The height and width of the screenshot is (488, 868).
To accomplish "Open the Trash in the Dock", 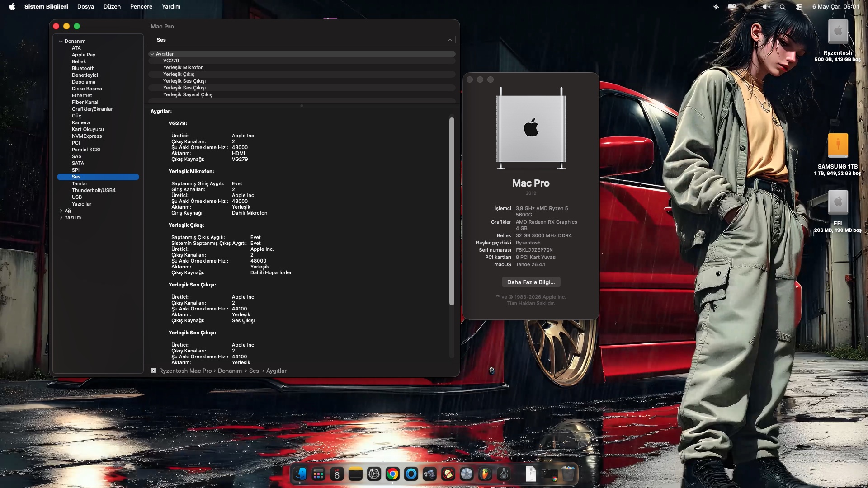I will (x=568, y=474).
